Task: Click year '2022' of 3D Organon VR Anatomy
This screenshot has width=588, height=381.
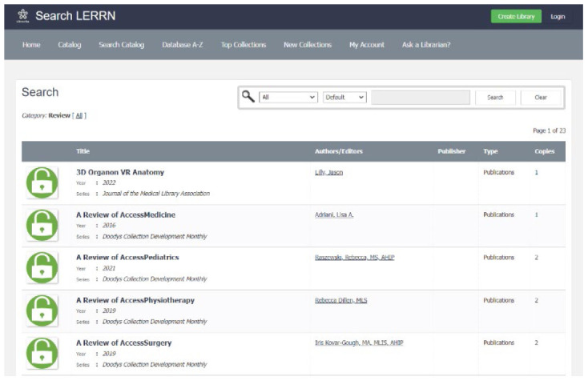Action: pyautogui.click(x=109, y=182)
